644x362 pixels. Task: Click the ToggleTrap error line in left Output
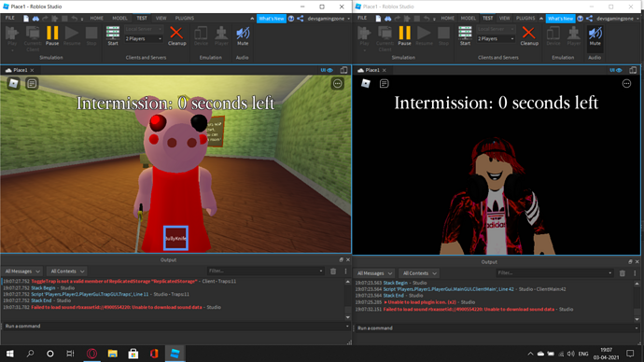(133, 281)
